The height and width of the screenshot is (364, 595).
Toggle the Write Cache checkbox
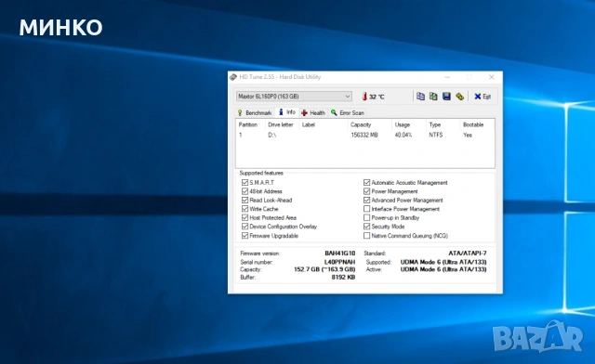[x=245, y=209]
